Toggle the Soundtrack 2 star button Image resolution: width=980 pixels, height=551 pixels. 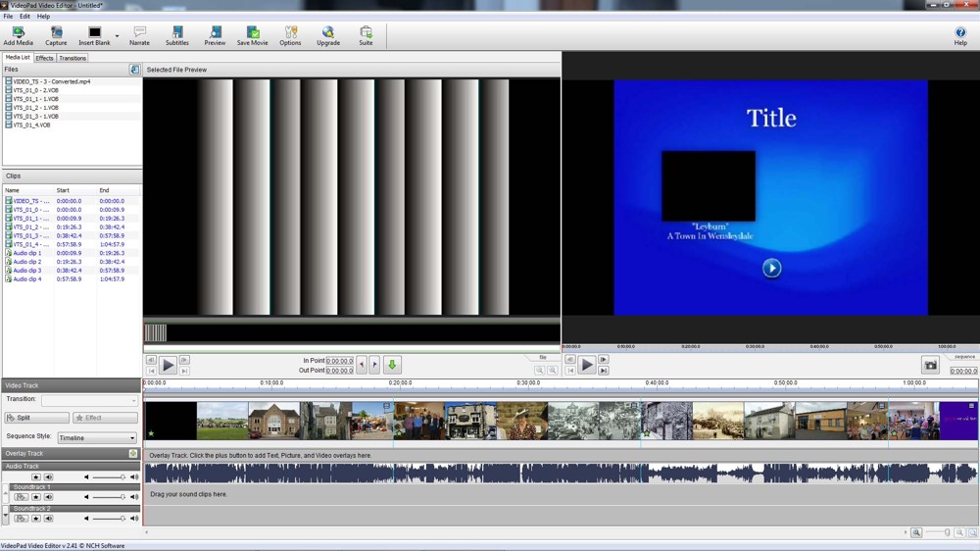click(36, 518)
